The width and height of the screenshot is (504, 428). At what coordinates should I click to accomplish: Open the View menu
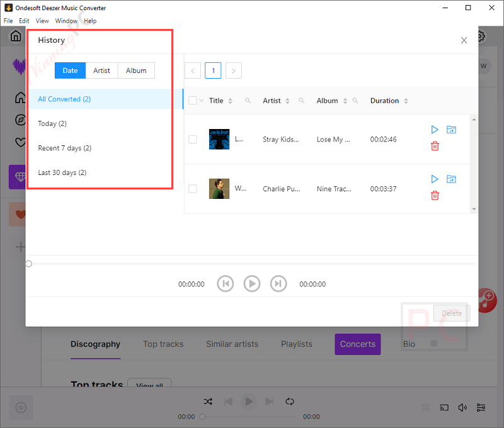42,21
